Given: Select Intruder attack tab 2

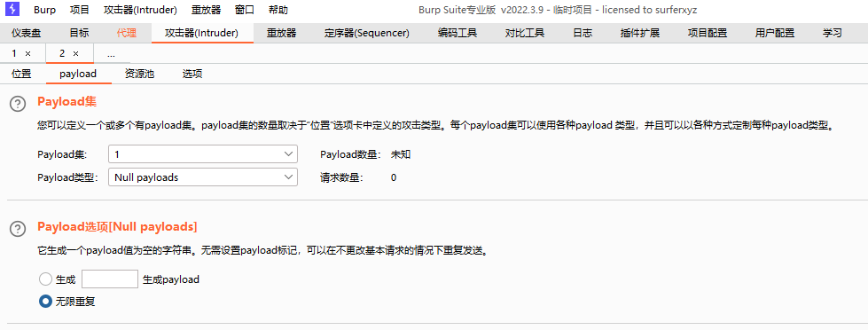Looking at the screenshot, I should (62, 54).
